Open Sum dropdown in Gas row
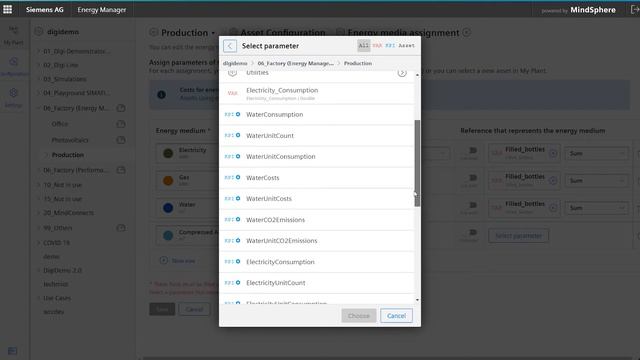The image size is (640, 360). [x=596, y=180]
